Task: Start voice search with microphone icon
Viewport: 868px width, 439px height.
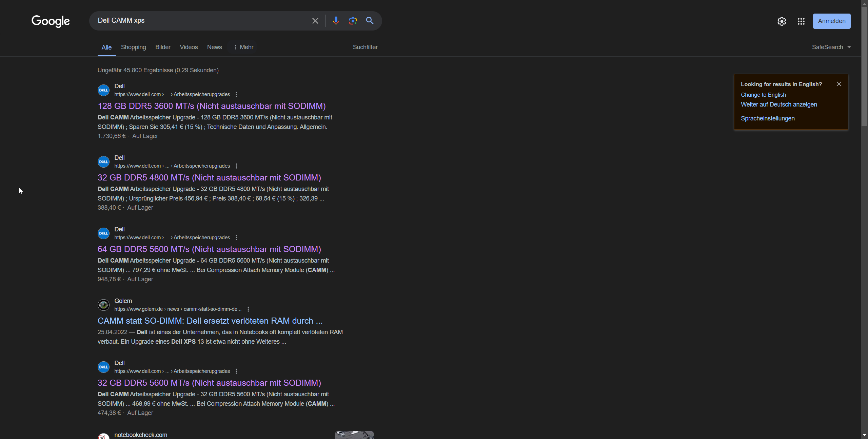Action: click(x=336, y=21)
